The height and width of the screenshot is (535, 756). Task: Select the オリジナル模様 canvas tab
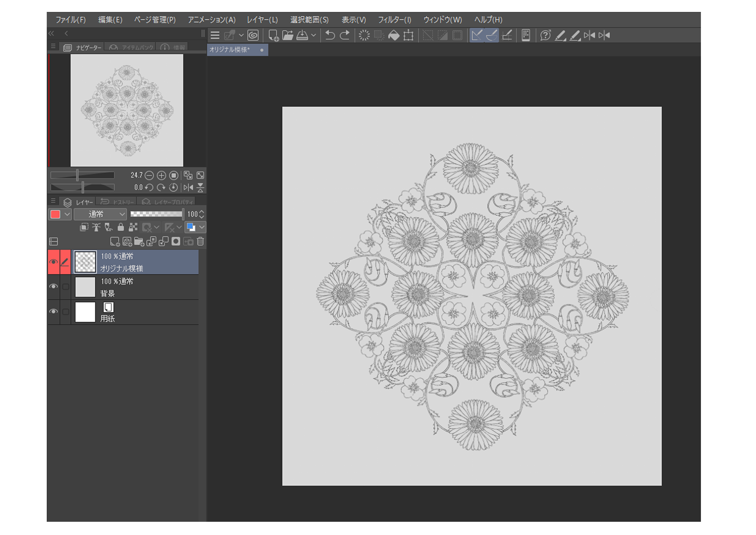[x=230, y=50]
